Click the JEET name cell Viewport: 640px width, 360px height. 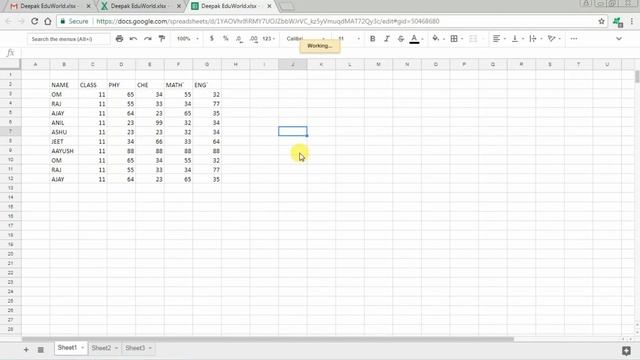click(x=64, y=142)
